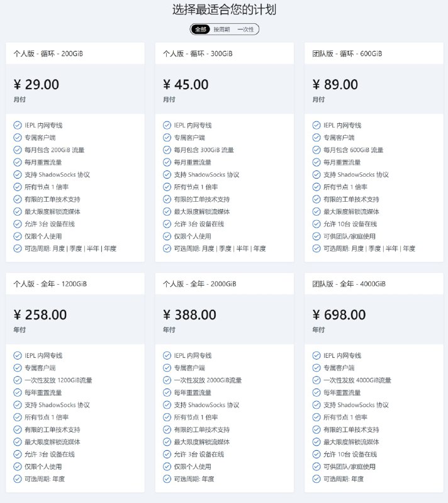
Task: Click check icon beside 一次性发放 2000GiB流量
Action: tap(167, 380)
